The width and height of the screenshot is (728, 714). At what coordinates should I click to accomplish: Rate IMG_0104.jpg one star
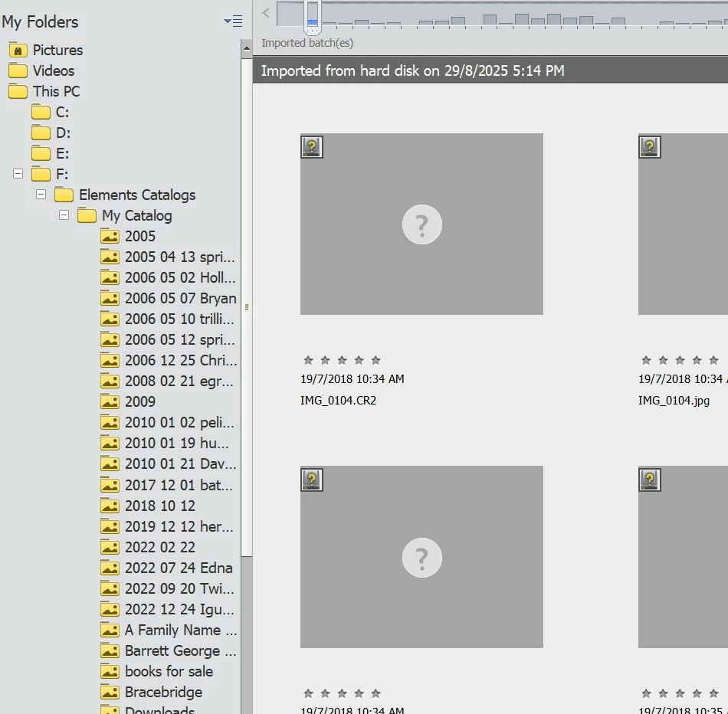tap(646, 360)
